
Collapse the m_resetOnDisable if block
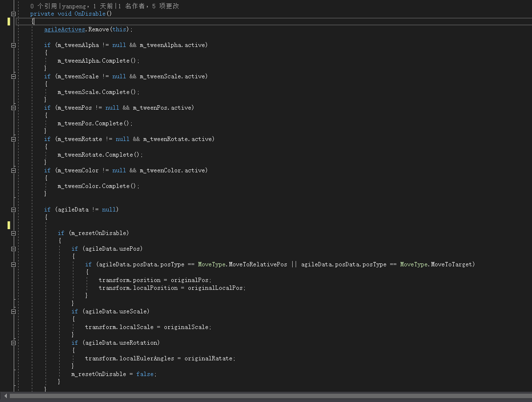[13, 233]
